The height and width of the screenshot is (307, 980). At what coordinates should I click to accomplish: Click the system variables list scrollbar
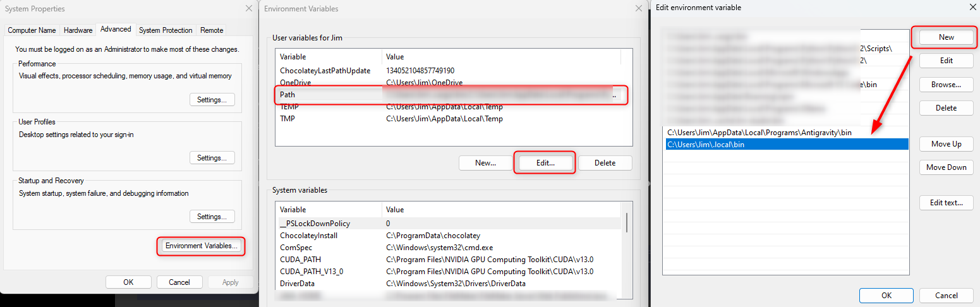(x=626, y=223)
